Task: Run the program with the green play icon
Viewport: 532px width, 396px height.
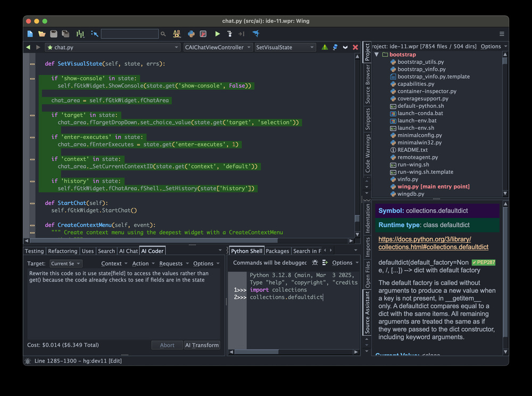Action: [x=218, y=33]
